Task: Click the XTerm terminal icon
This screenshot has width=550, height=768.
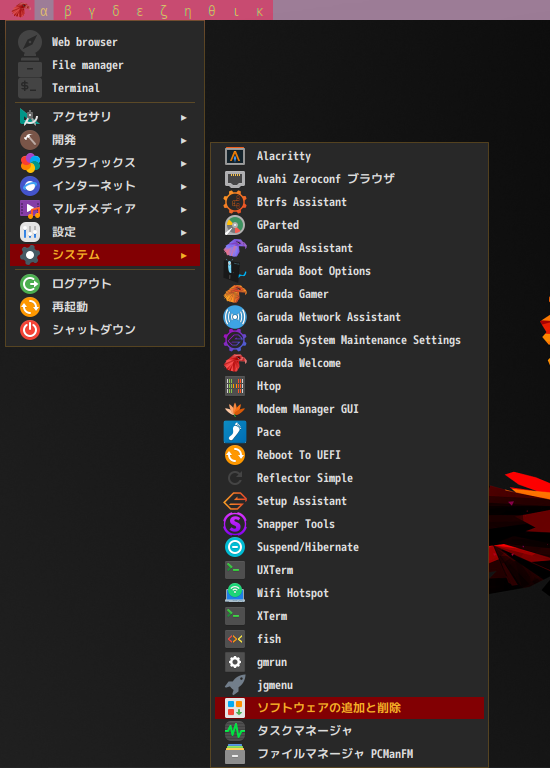Action: [235, 617]
